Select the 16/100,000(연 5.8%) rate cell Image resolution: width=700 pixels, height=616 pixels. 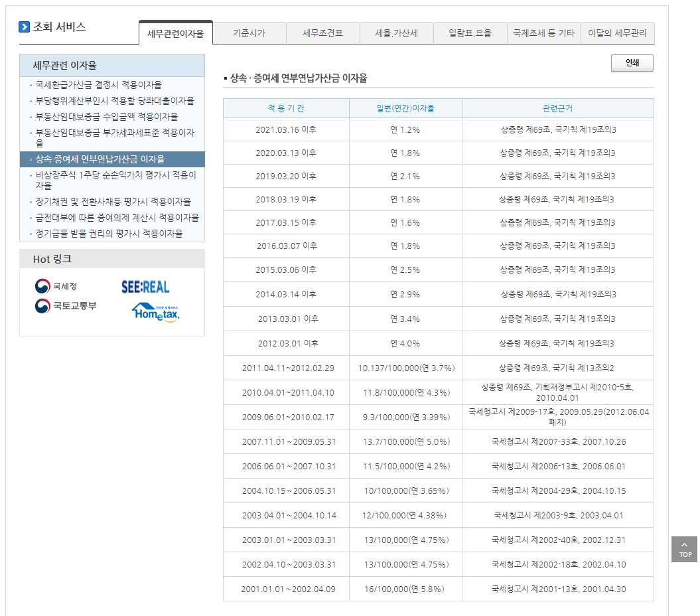[x=405, y=589]
